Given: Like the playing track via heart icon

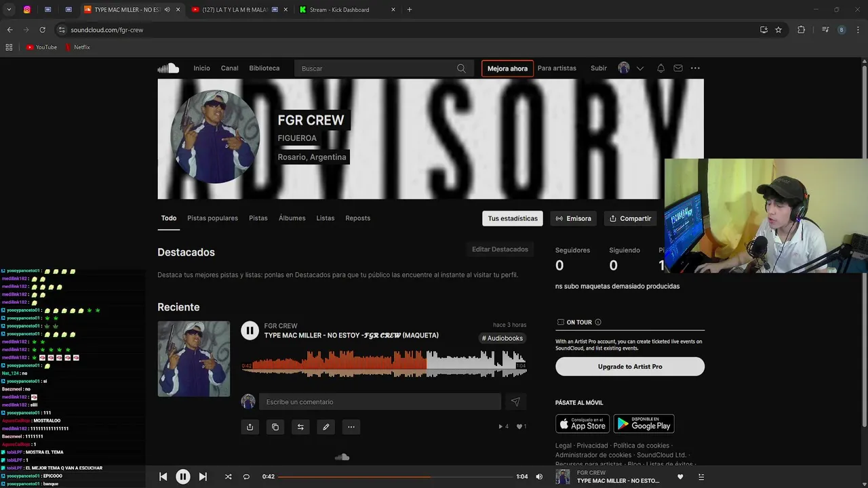Looking at the screenshot, I should click(x=680, y=476).
